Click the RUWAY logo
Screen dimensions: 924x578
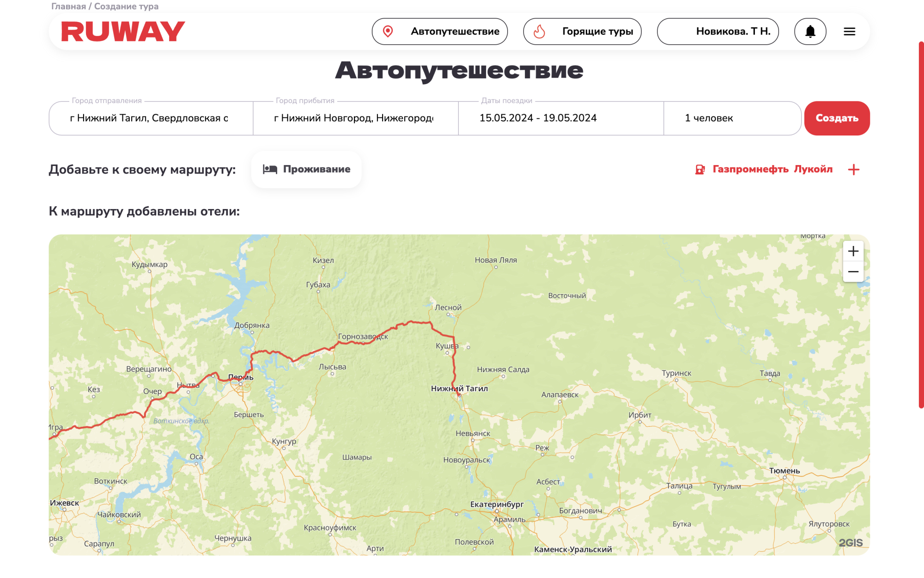click(x=123, y=31)
